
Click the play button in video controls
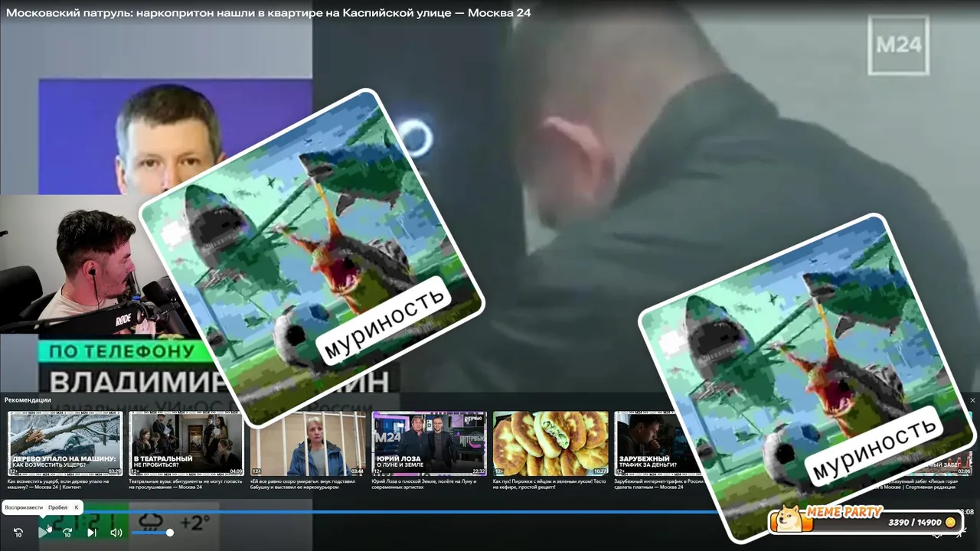click(43, 533)
